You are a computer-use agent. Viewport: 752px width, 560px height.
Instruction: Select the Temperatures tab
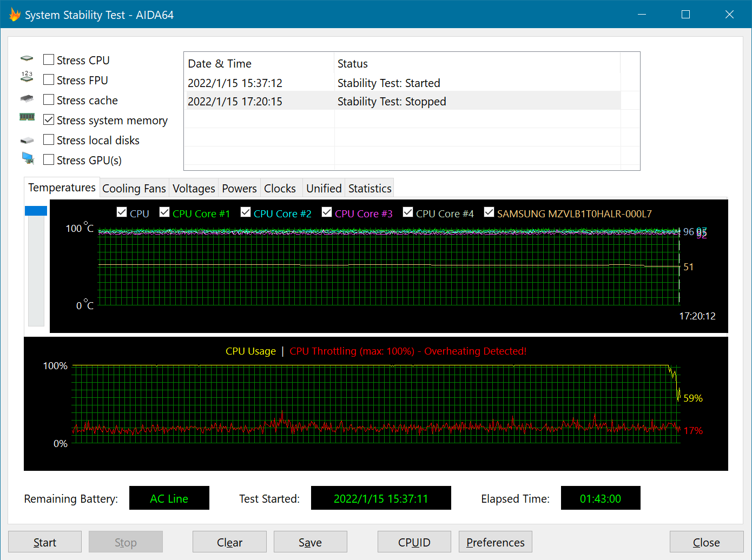click(62, 188)
